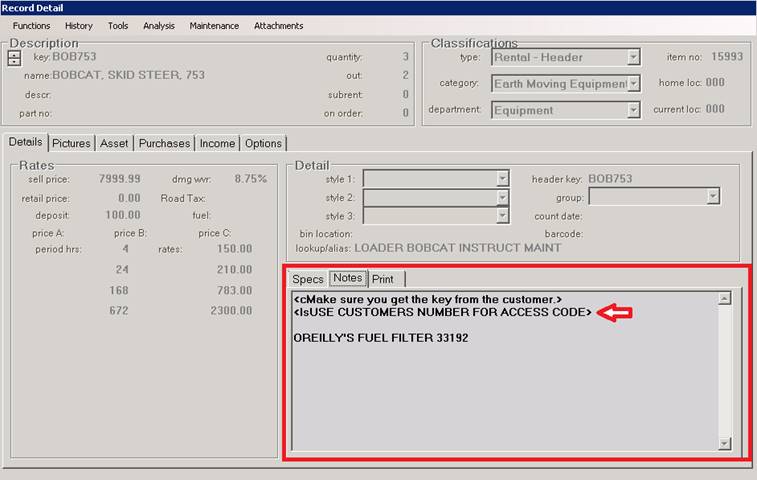Open the Purchases tab
Image resolution: width=757 pixels, height=480 pixels.
(x=164, y=144)
